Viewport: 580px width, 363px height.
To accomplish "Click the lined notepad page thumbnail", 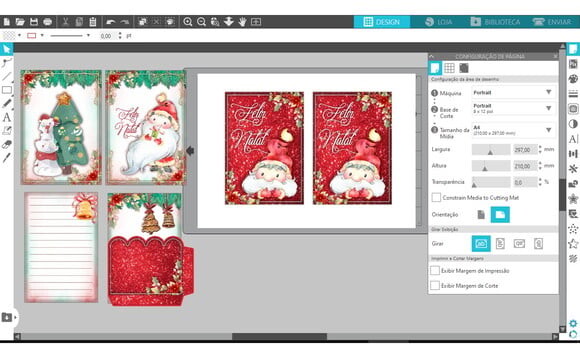I will (x=61, y=248).
